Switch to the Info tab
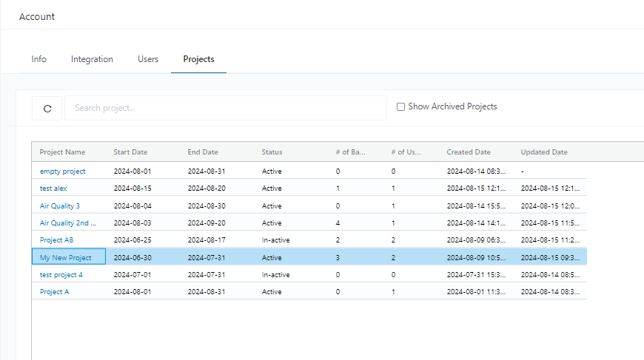 (39, 59)
